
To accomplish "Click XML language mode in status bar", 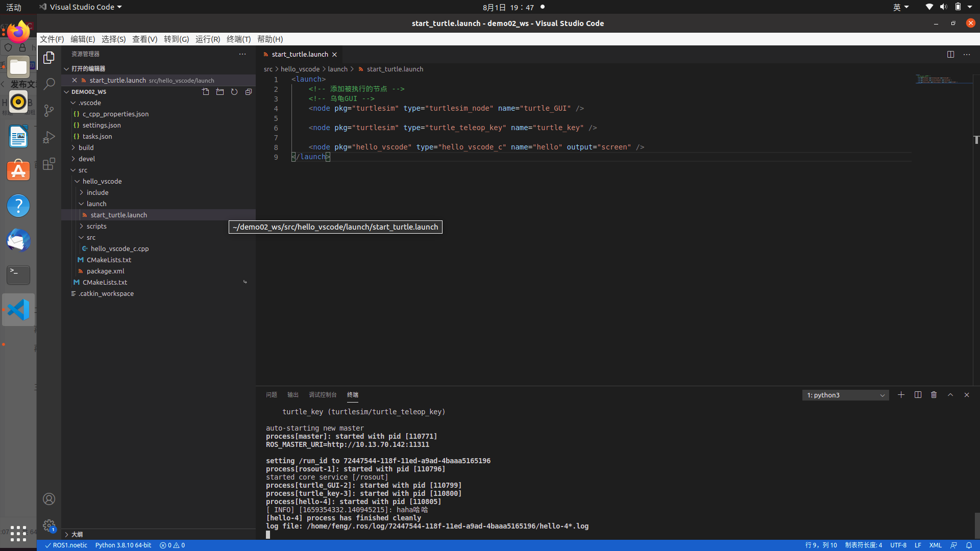I will point(935,545).
